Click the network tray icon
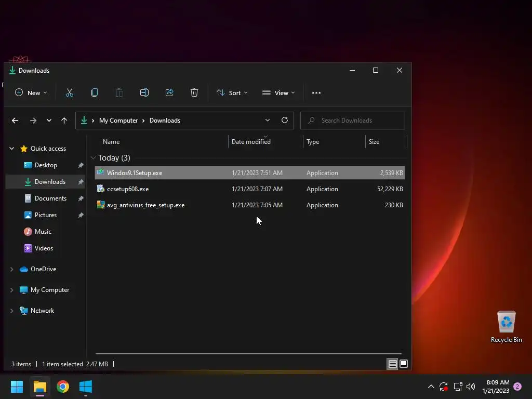Viewport: 532px width, 399px height. (458, 387)
